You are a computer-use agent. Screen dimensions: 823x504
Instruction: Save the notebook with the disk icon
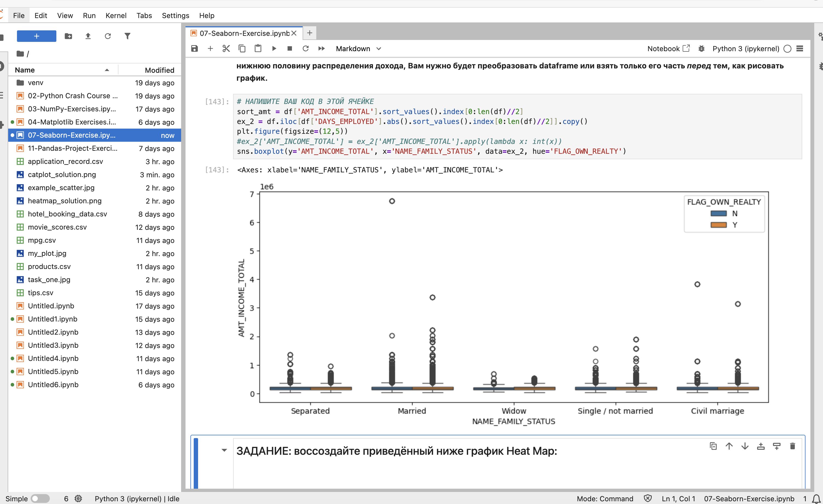pyautogui.click(x=194, y=49)
